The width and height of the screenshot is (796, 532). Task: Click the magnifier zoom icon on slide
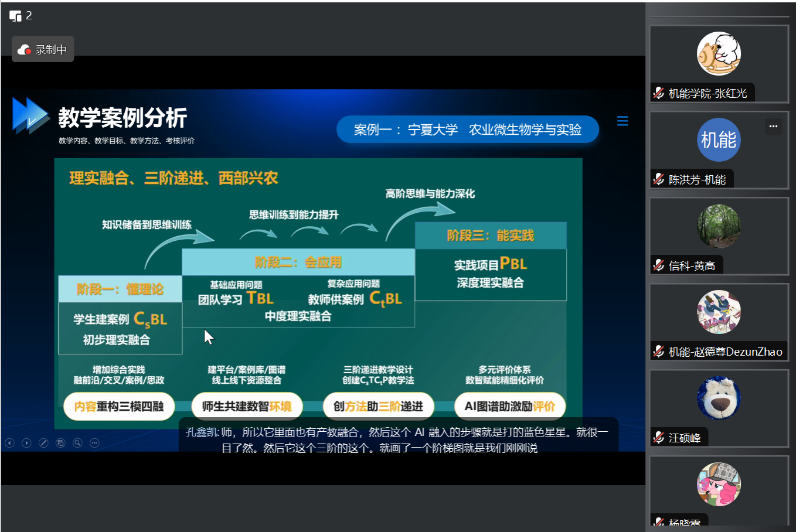point(77,443)
